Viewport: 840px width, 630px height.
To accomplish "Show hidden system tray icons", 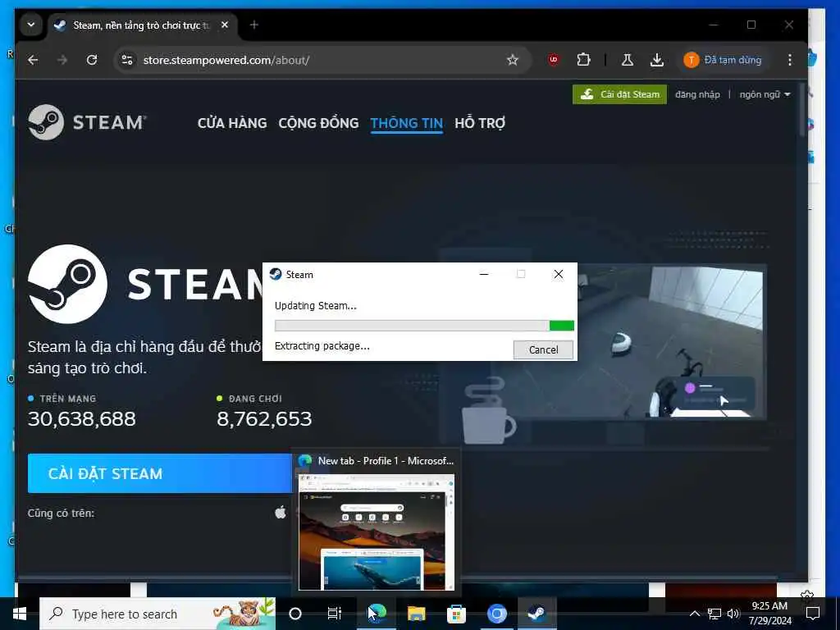I will coord(694,614).
